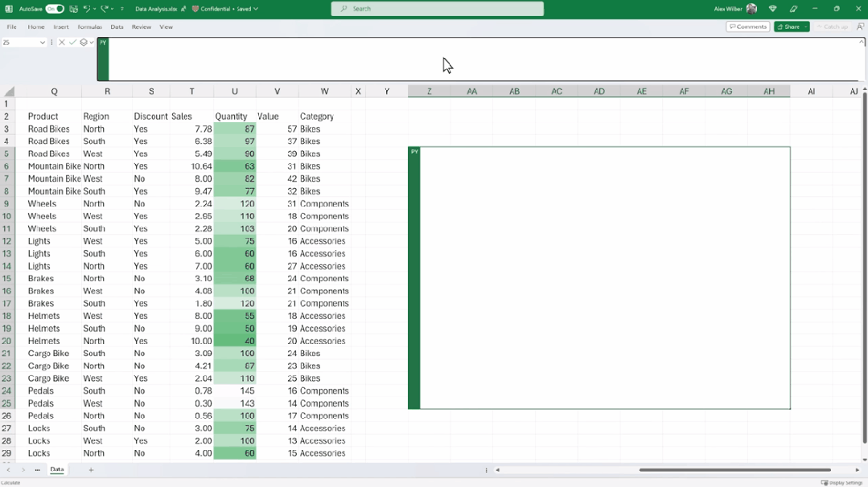
Task: Undo the last action
Action: 86,9
